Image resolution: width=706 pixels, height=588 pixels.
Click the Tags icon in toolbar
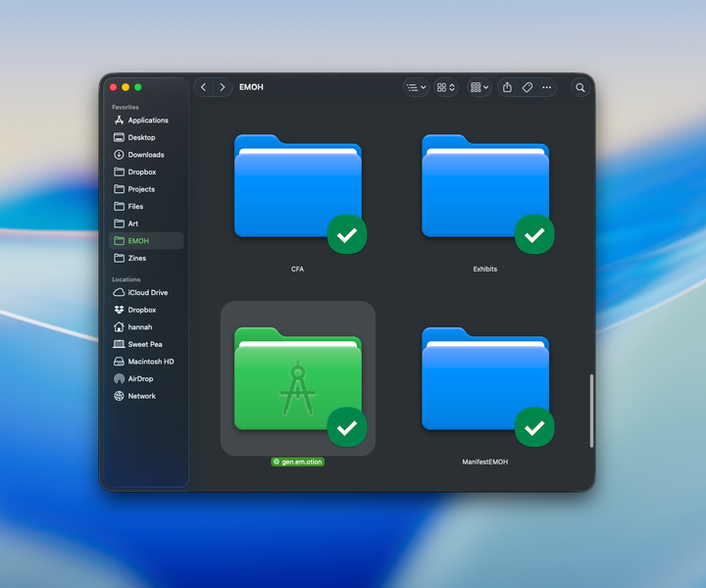[528, 87]
